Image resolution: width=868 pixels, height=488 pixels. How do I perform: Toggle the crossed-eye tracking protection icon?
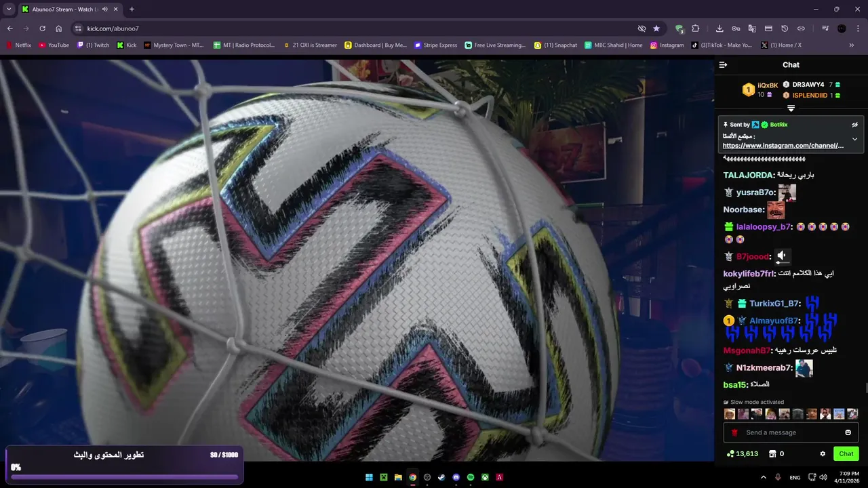[x=642, y=28]
